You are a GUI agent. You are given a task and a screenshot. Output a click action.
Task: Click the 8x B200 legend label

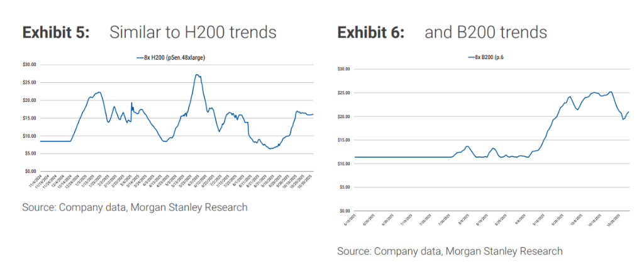[x=492, y=58]
